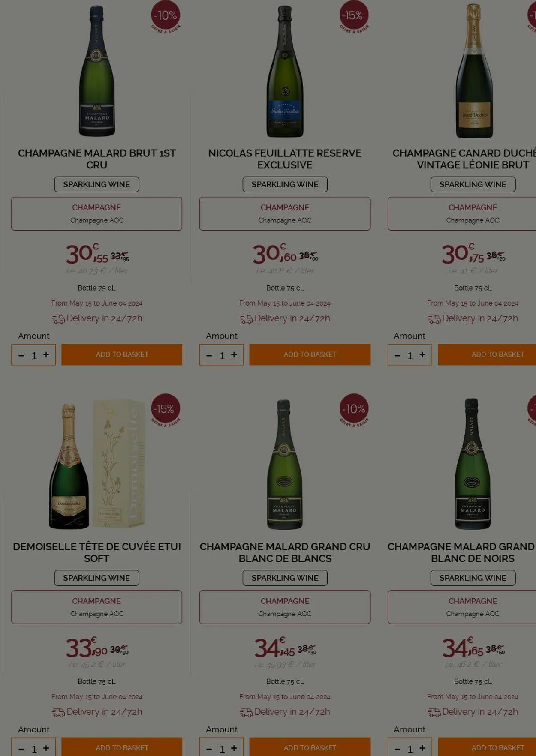The width and height of the screenshot is (536, 756).
Task: Open Malard Brut 1st Cru bottle image
Action: pos(97,71)
